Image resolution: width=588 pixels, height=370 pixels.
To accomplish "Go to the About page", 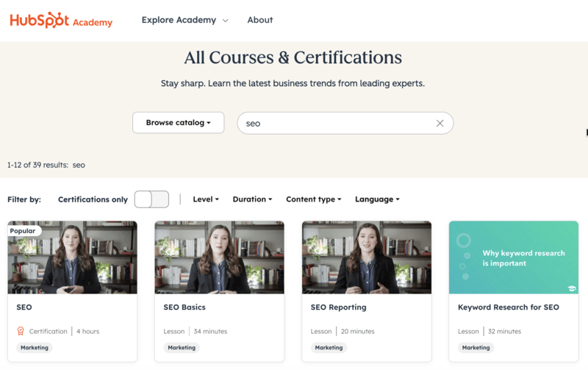I will 260,20.
